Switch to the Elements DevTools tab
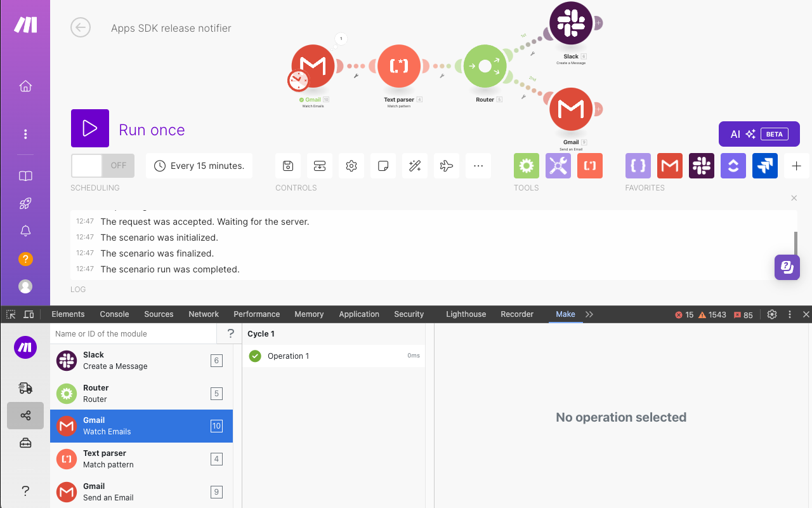The width and height of the screenshot is (812, 508). (x=68, y=314)
